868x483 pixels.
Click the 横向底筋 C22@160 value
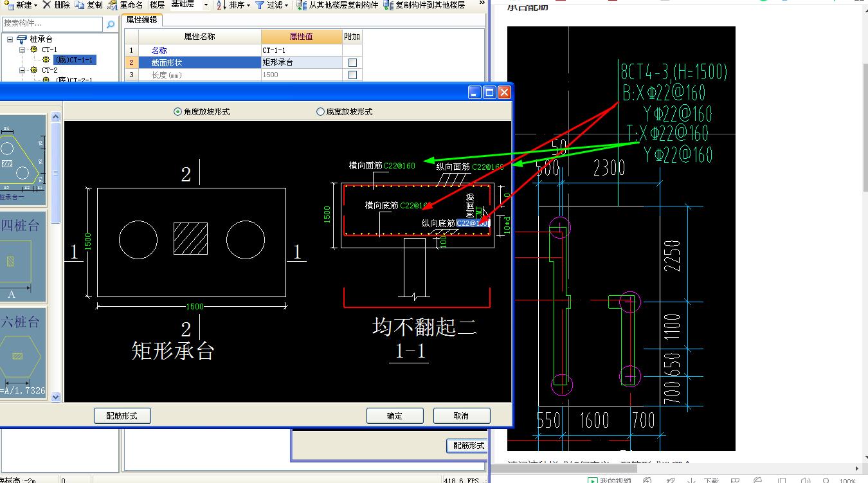[x=415, y=206]
